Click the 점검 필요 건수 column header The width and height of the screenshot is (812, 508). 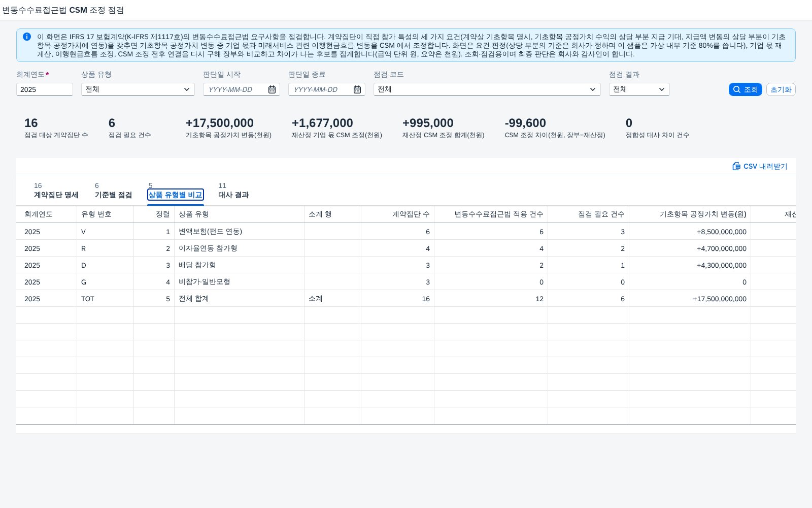(589, 214)
